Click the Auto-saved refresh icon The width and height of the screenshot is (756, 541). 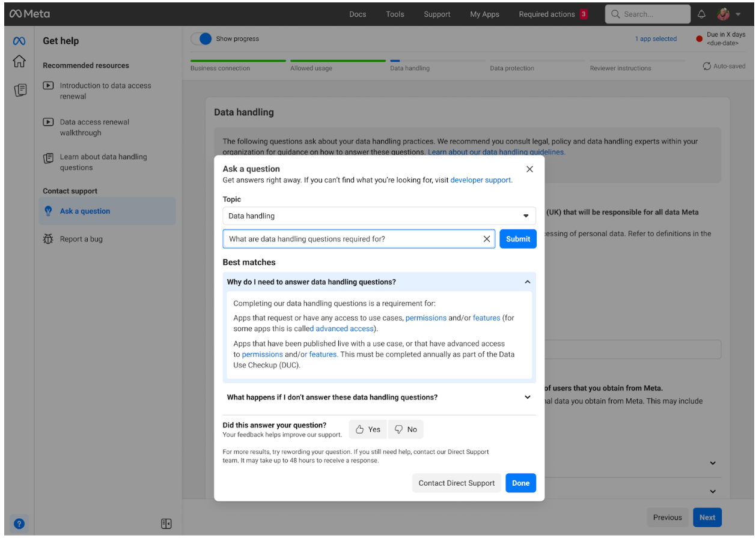pos(707,66)
